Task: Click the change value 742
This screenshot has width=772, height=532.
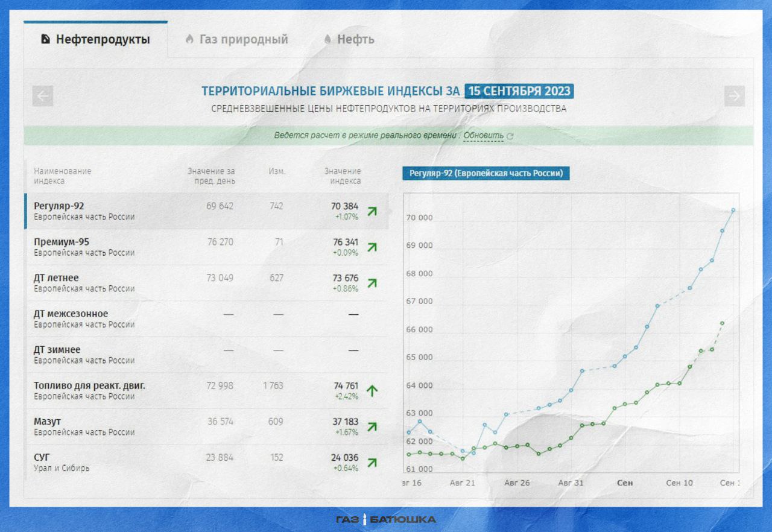Action: click(x=276, y=206)
